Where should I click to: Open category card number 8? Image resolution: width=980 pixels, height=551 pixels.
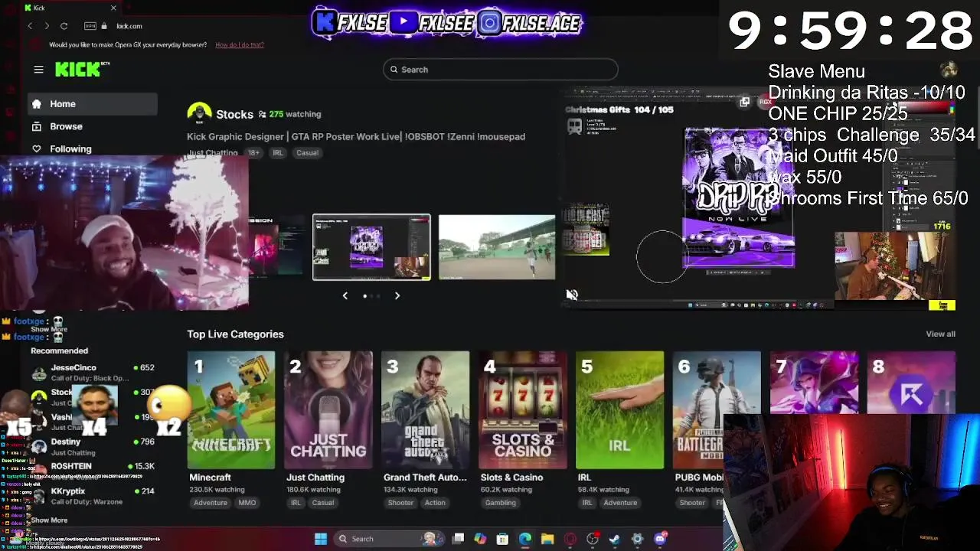point(911,383)
